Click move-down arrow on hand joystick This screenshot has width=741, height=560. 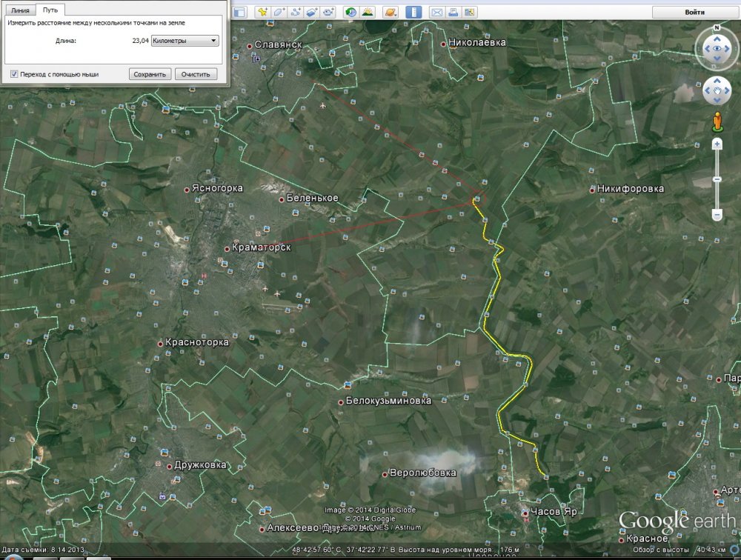pyautogui.click(x=717, y=100)
